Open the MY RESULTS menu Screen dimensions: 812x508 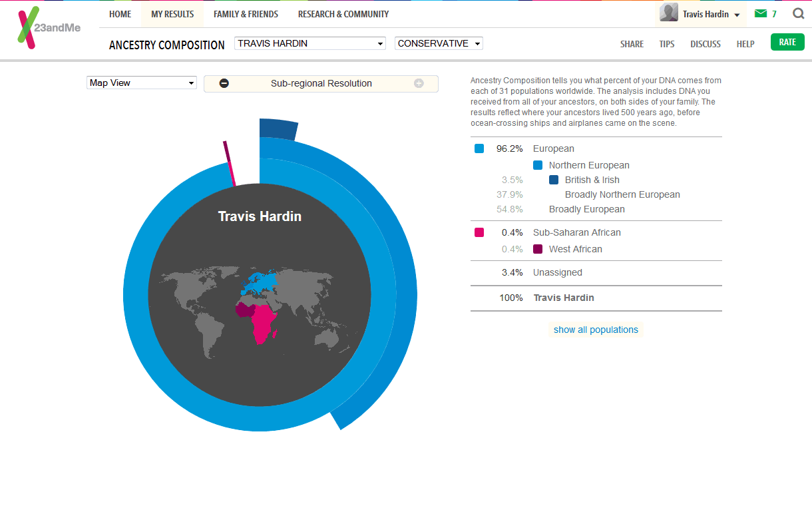pos(172,14)
